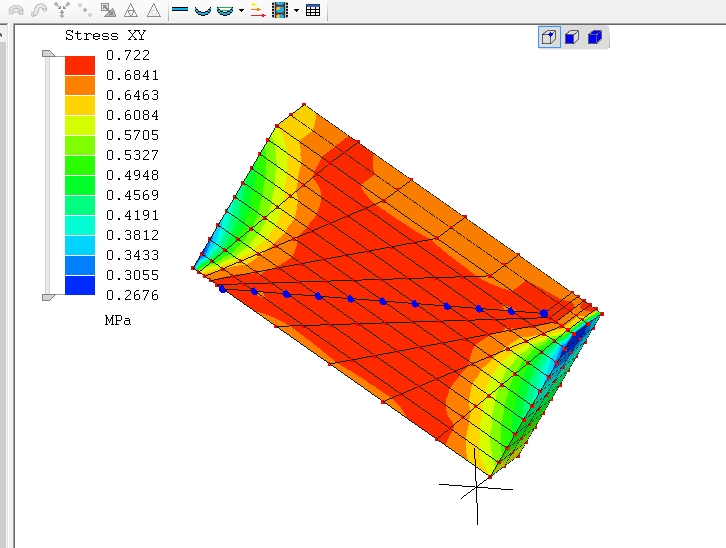Click the legend lower range slider handle
This screenshot has height=548, width=726.
point(48,297)
